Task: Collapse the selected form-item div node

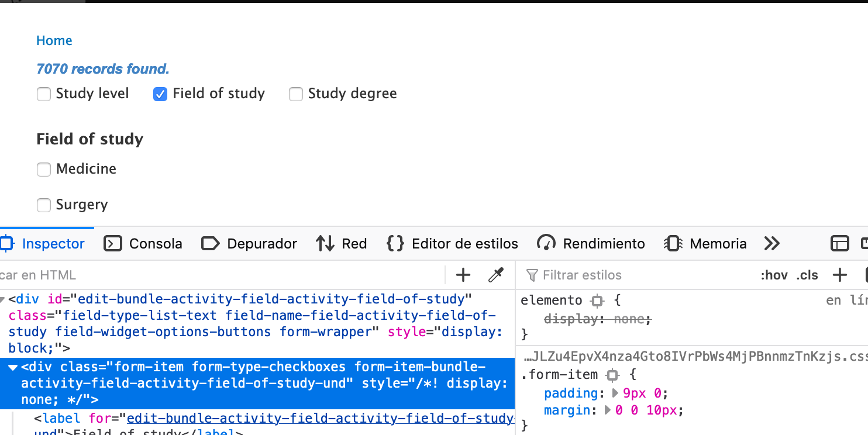Action: [13, 368]
